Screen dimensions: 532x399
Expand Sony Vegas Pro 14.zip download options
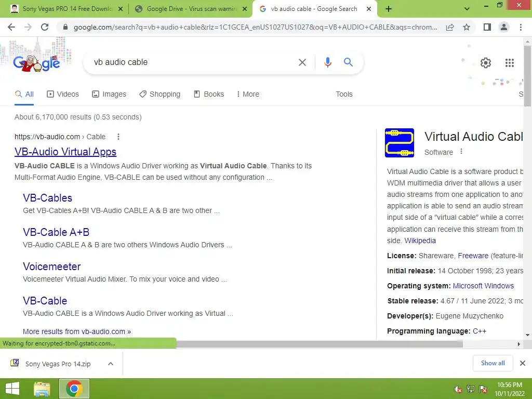(x=110, y=364)
